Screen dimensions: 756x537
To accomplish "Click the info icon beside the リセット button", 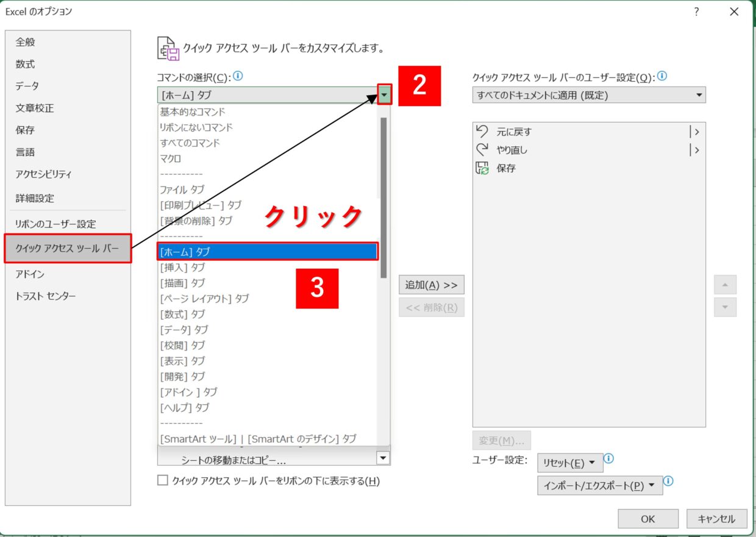I will click(608, 459).
